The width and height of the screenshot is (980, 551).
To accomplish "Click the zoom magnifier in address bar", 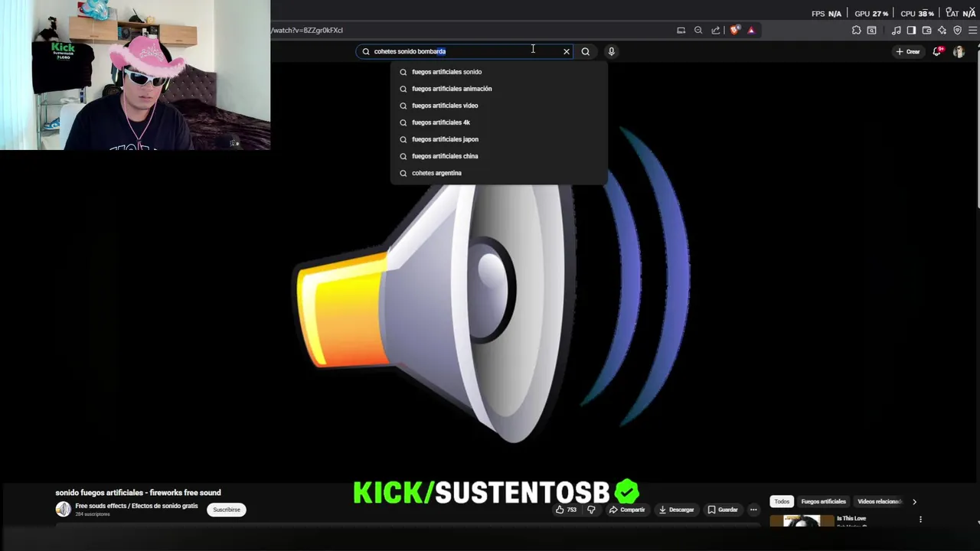I will click(698, 30).
